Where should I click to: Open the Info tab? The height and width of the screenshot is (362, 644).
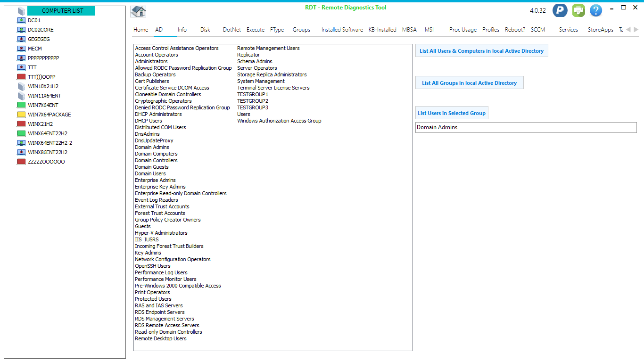pos(182,30)
